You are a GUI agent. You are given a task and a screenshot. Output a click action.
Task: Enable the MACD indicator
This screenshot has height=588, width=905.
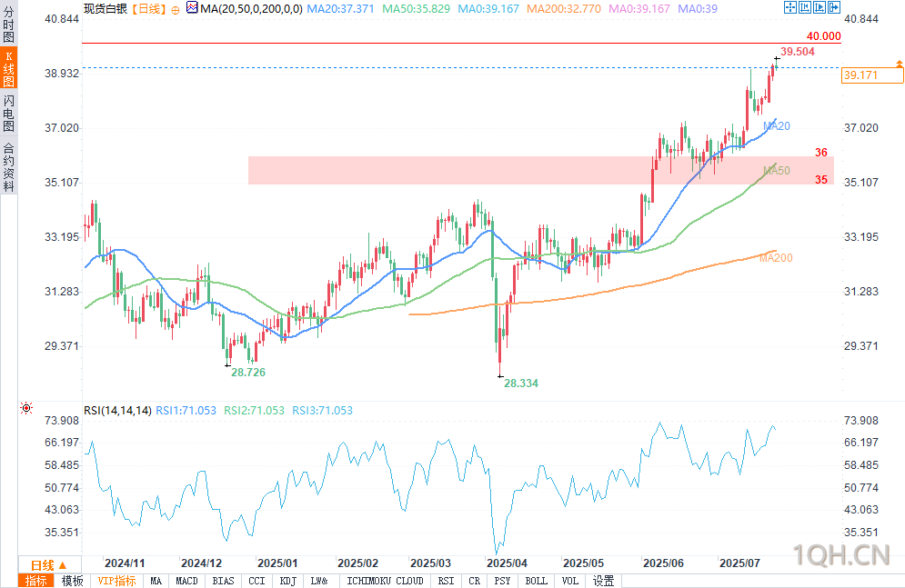click(x=187, y=581)
